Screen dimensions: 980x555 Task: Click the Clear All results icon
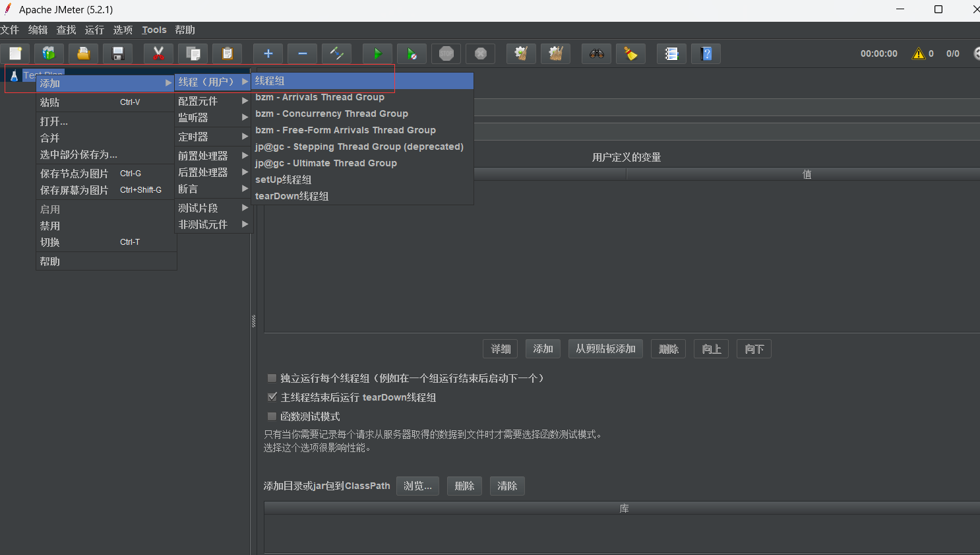pyautogui.click(x=555, y=53)
